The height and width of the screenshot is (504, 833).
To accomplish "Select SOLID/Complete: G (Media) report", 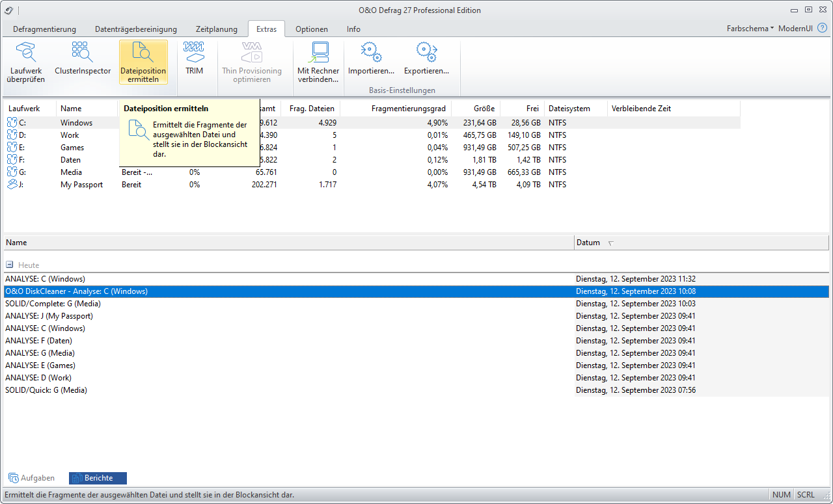I will pyautogui.click(x=416, y=304).
